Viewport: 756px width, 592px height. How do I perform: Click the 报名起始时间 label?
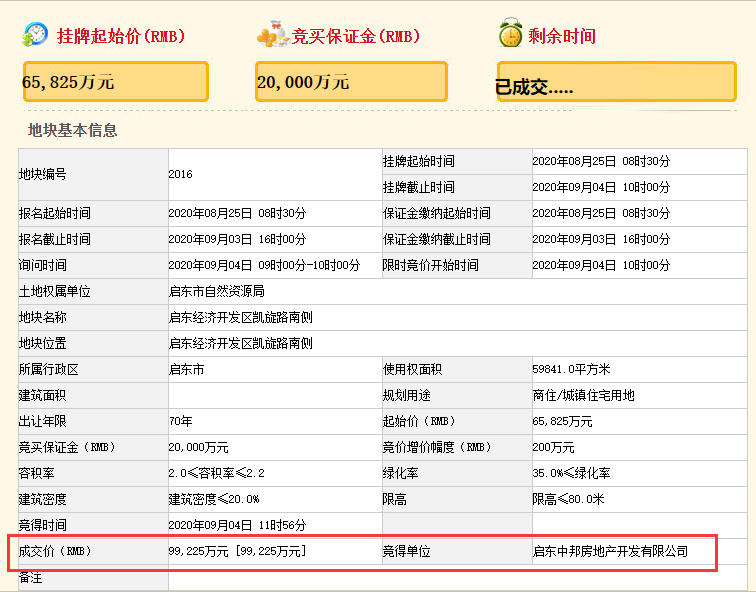(54, 213)
